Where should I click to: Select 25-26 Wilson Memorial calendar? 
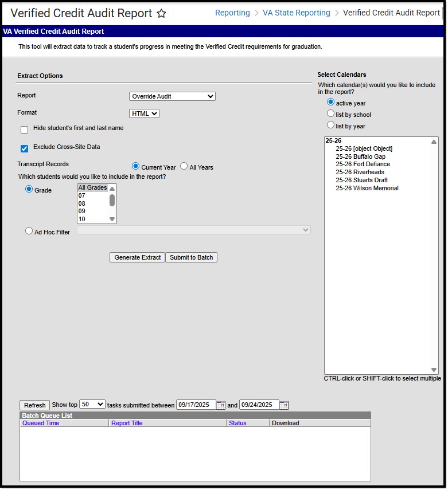[367, 188]
